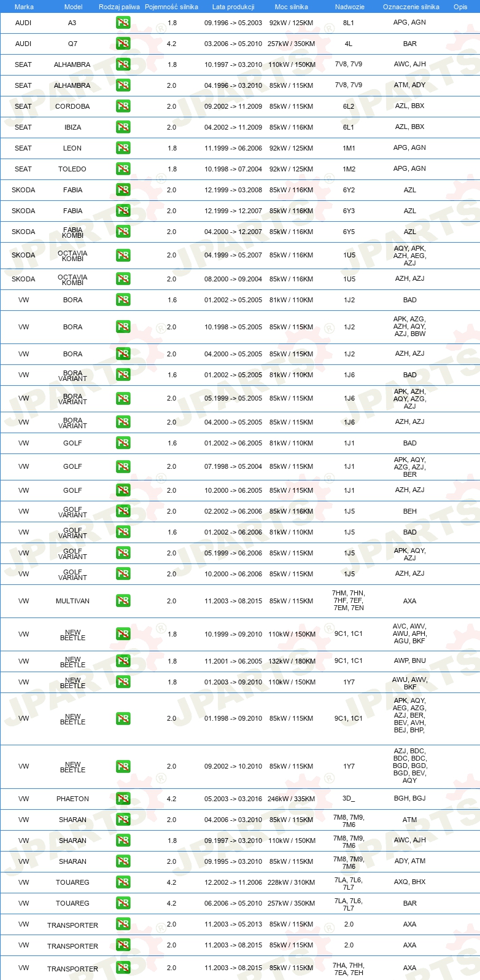This screenshot has width=480, height=980.
Task: Select the LEON model cell
Action: 72,148
